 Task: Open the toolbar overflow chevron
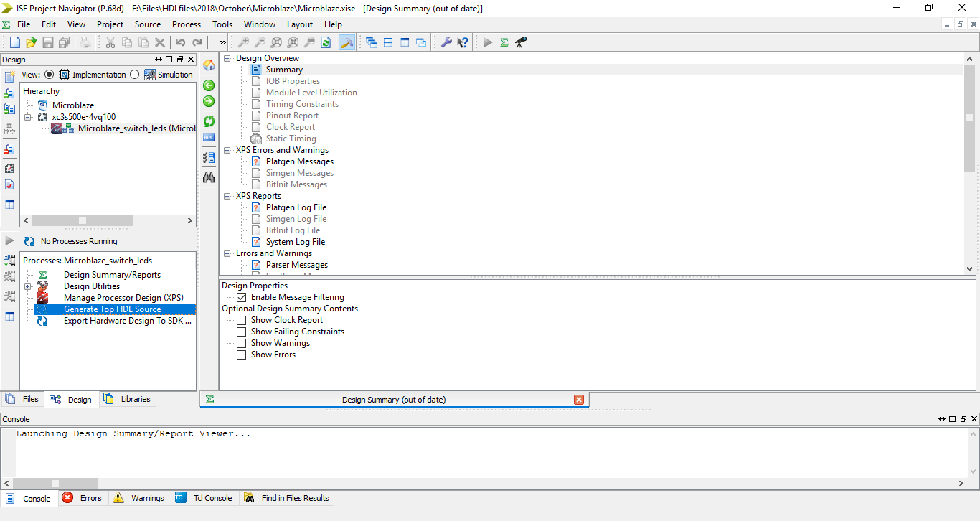click(222, 42)
